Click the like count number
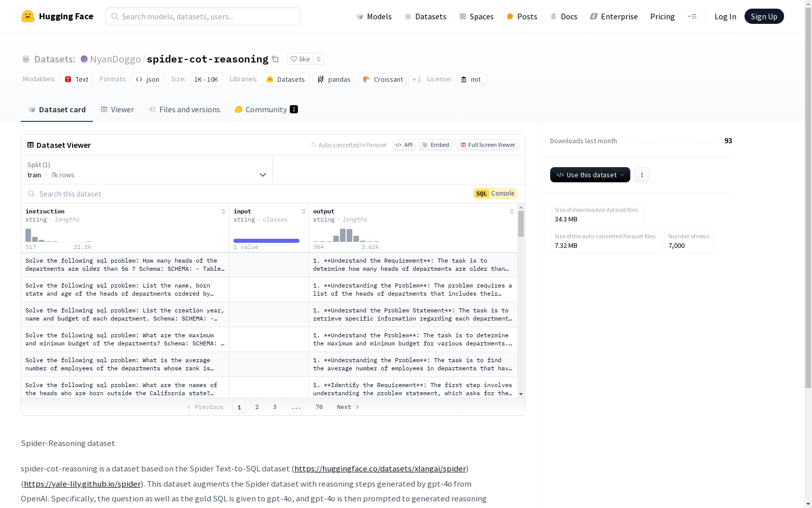This screenshot has height=508, width=812. coord(319,59)
